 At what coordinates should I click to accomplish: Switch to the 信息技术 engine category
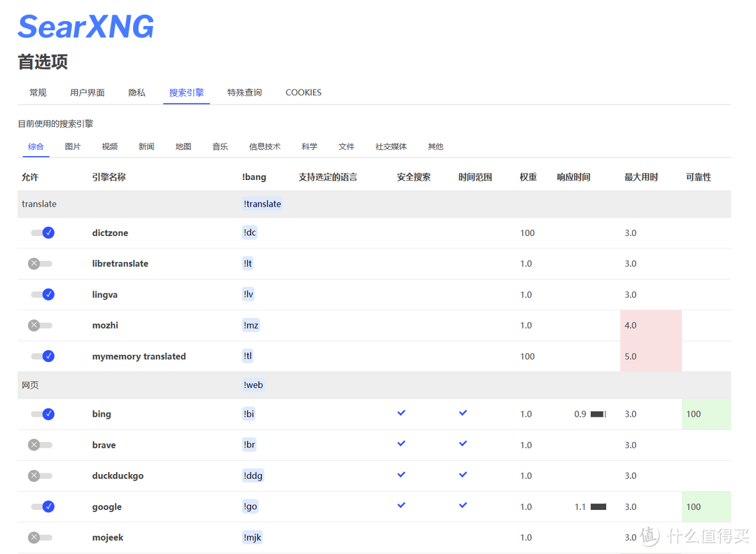pyautogui.click(x=265, y=146)
